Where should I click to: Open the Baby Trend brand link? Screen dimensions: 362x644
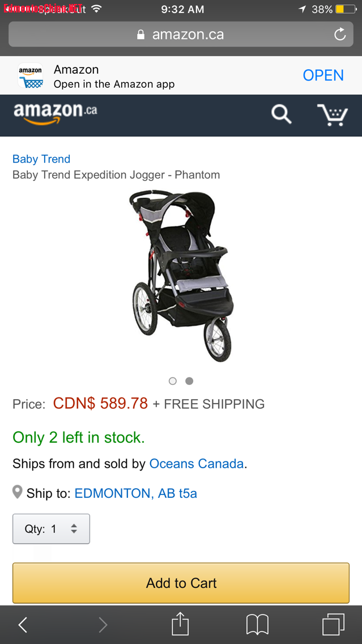[x=41, y=159]
